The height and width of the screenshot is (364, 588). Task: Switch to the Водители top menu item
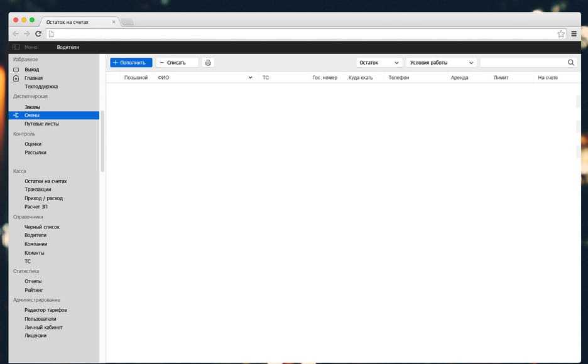(68, 47)
